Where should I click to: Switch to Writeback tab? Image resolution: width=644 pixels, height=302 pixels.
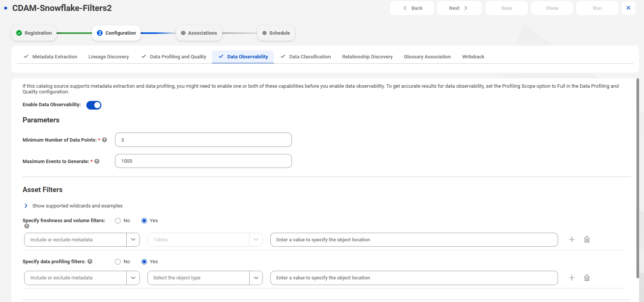tap(473, 57)
